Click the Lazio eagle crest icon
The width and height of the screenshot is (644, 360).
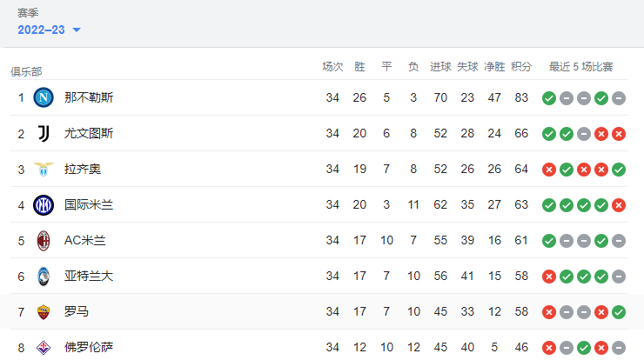pyautogui.click(x=44, y=169)
